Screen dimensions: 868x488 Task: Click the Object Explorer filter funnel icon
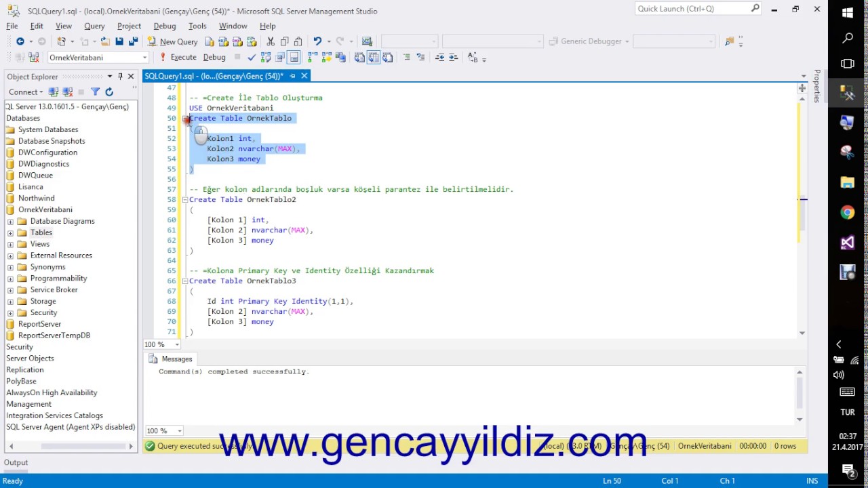click(x=95, y=91)
